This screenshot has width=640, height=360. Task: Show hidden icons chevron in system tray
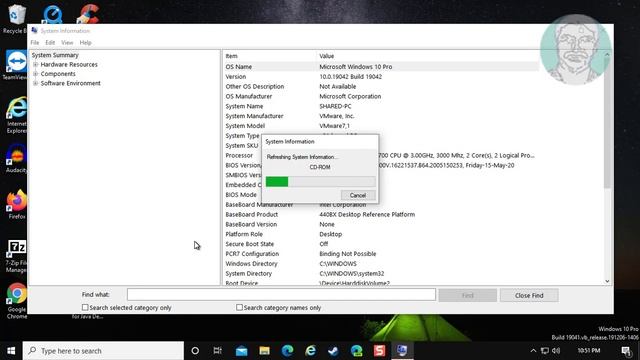click(533, 351)
